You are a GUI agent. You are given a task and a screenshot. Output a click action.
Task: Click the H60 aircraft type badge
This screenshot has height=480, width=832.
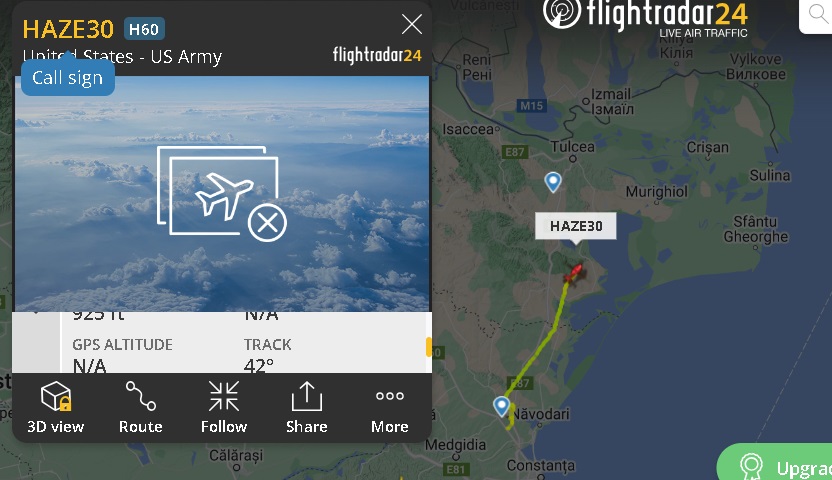(x=144, y=29)
